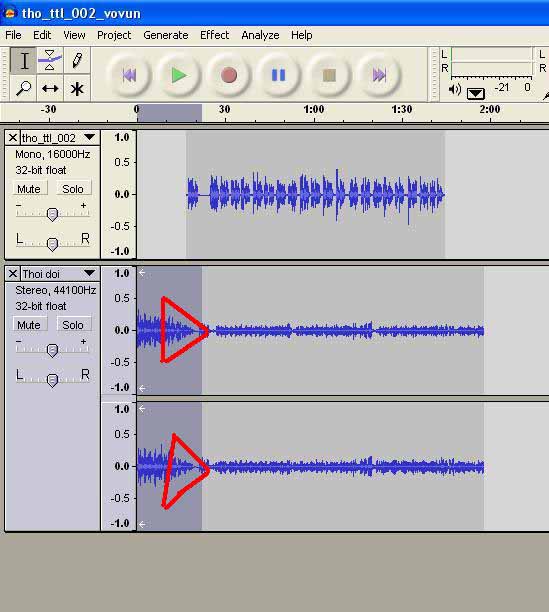This screenshot has width=549, height=612.
Task: Open the Thoi doi track dropdown menu
Action: pos(89,273)
